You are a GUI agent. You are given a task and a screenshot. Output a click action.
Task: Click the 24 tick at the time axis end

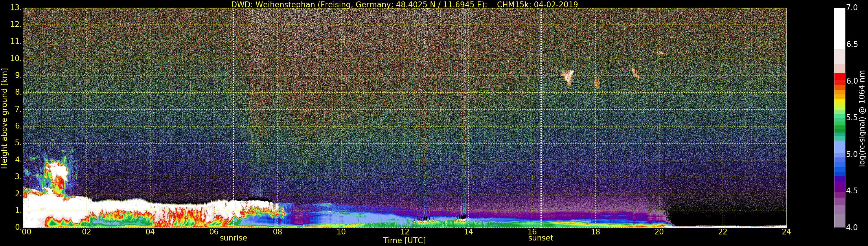pos(786,232)
